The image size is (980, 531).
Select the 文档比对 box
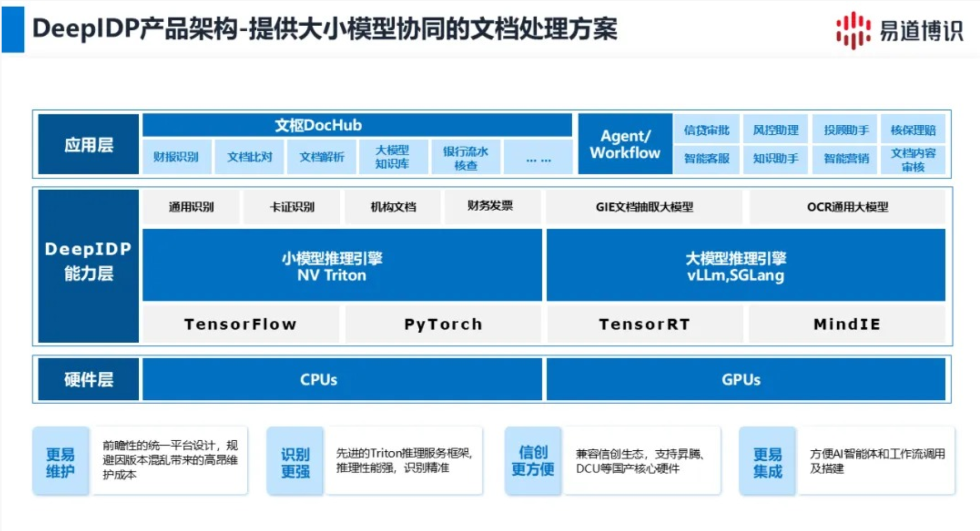pos(250,157)
